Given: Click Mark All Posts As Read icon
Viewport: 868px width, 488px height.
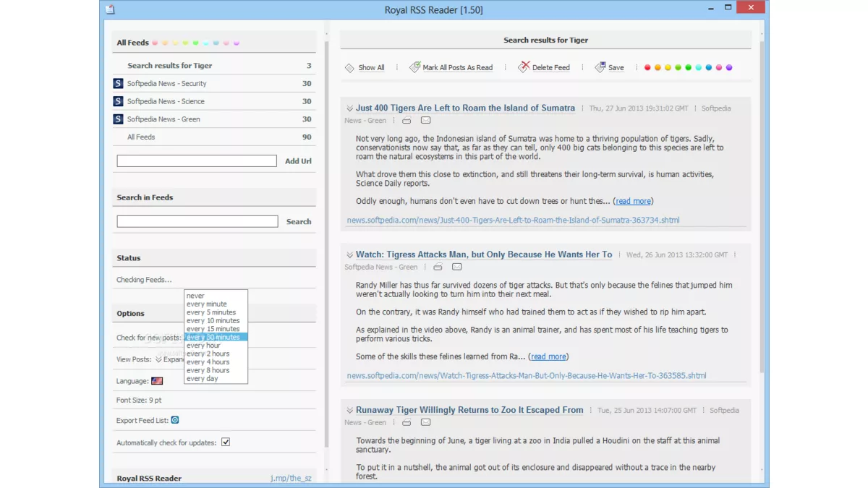Looking at the screenshot, I should click(414, 66).
